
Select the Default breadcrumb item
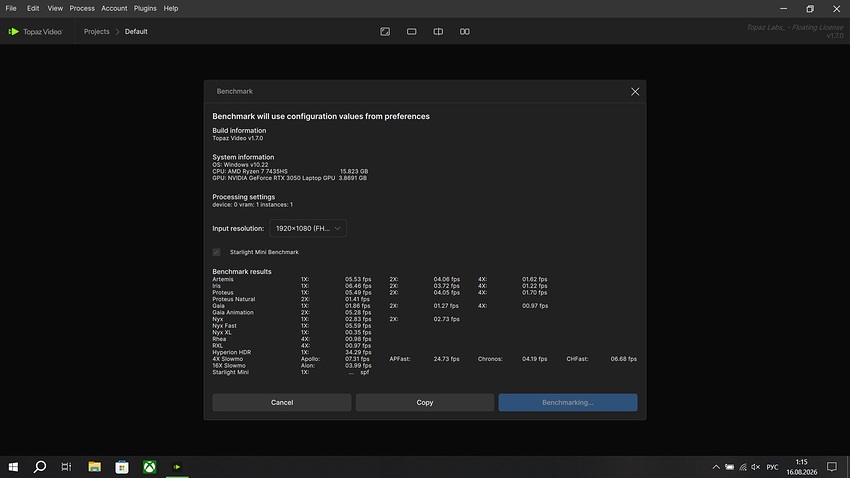coord(136,31)
